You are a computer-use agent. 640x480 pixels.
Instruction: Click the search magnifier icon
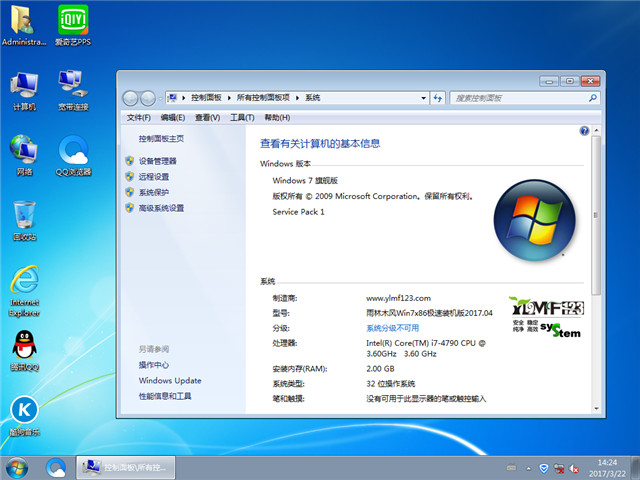(x=593, y=98)
